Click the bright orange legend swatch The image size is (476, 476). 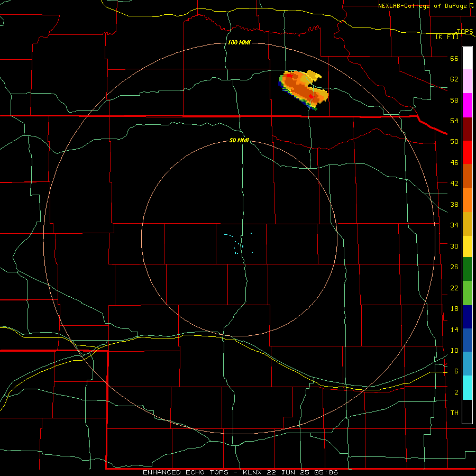467,199
